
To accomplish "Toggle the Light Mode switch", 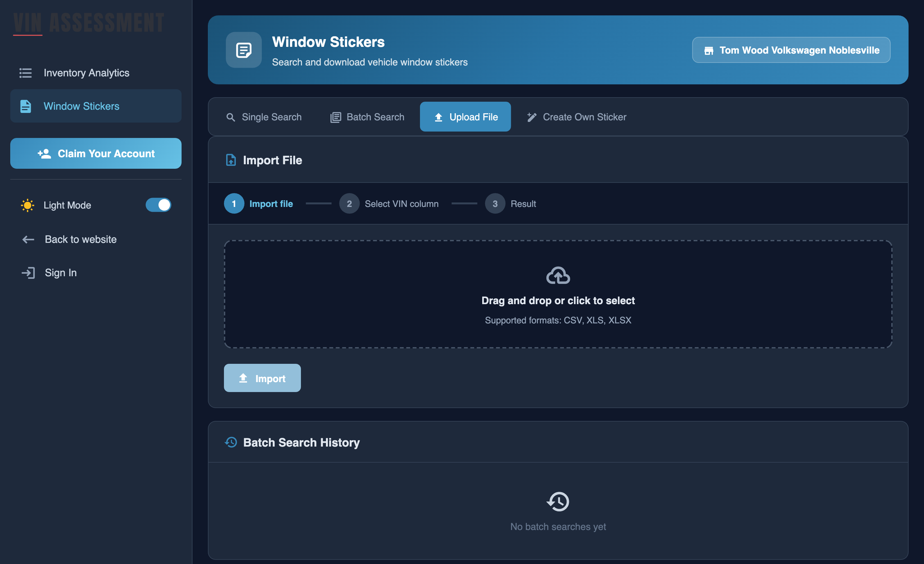I will tap(158, 205).
